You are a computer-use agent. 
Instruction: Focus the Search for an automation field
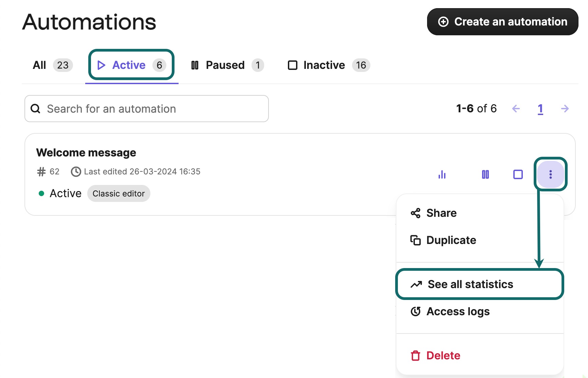click(147, 109)
